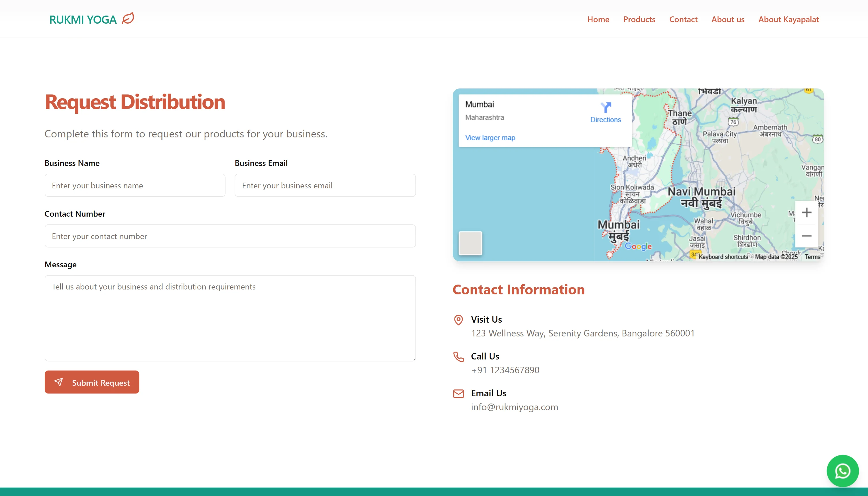Click the Call Us heading
The width and height of the screenshot is (868, 496).
coord(485,356)
